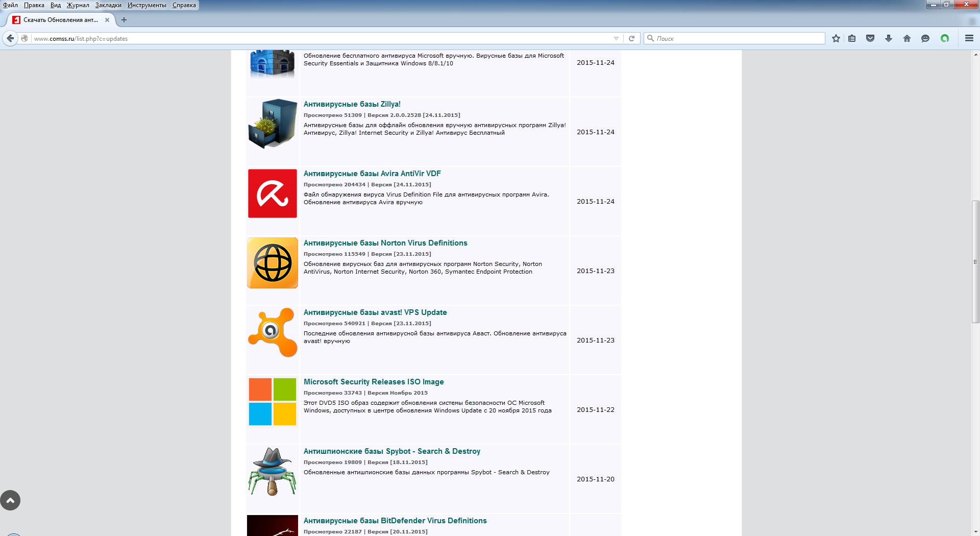This screenshot has height=536, width=980.
Task: Click the vertical scrollbar thumb
Action: pos(975,262)
